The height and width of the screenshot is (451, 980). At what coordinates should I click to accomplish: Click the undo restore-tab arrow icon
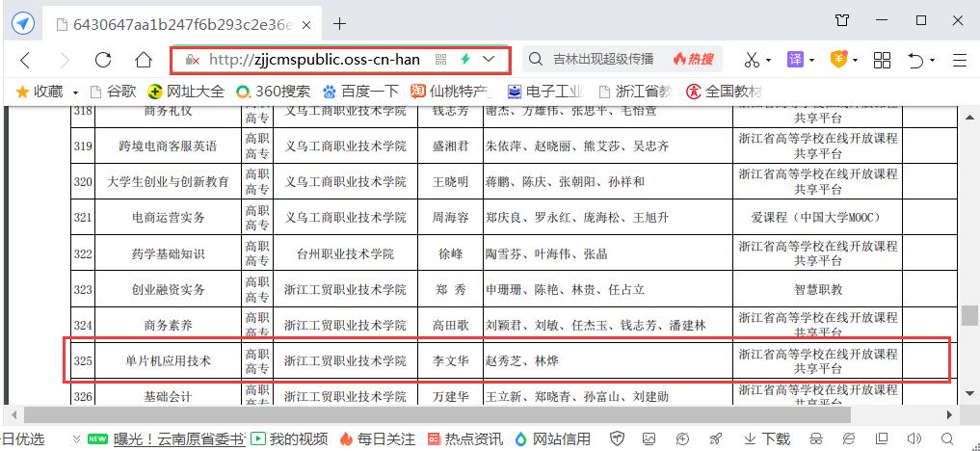915,60
